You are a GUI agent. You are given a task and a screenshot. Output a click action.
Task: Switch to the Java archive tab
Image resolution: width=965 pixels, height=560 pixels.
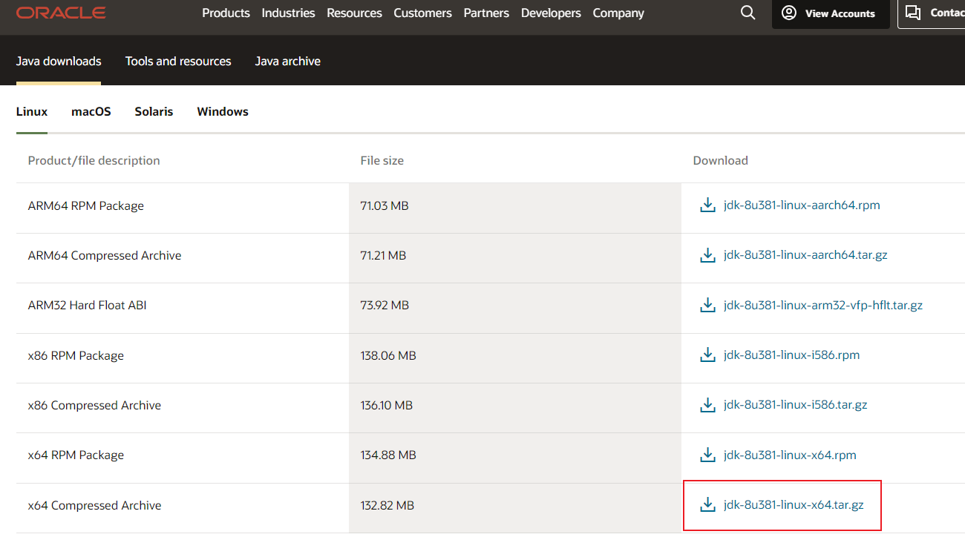pos(288,61)
